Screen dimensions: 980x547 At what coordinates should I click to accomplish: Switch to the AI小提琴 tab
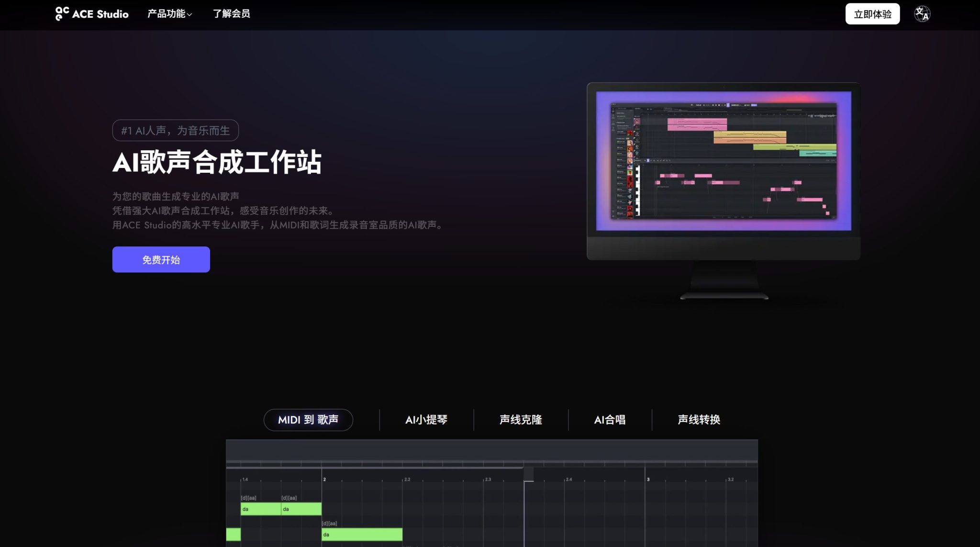coord(426,420)
